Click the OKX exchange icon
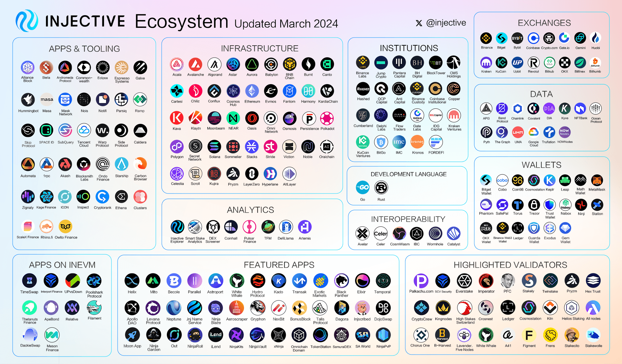The width and height of the screenshot is (622, 364). point(565,62)
